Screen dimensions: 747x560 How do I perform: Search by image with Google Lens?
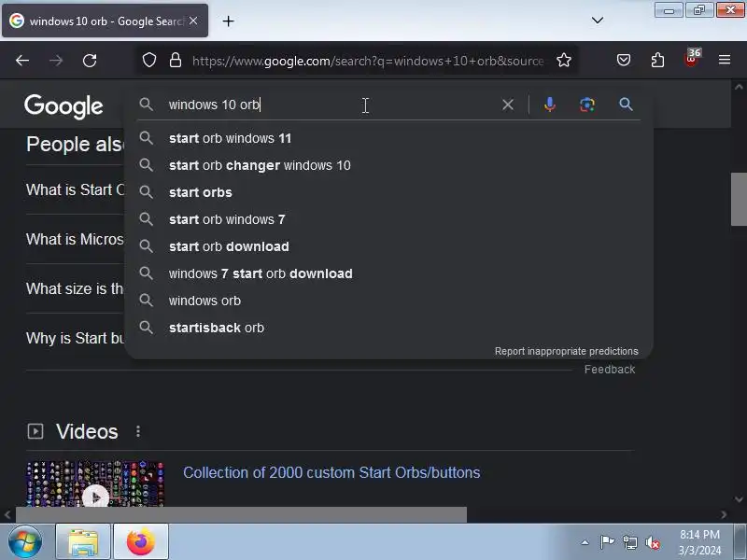point(587,105)
